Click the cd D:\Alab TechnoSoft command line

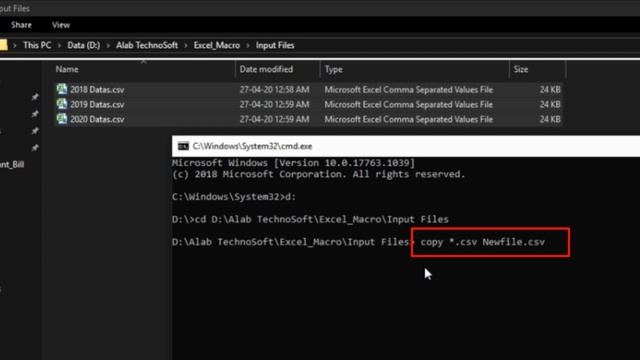click(310, 220)
